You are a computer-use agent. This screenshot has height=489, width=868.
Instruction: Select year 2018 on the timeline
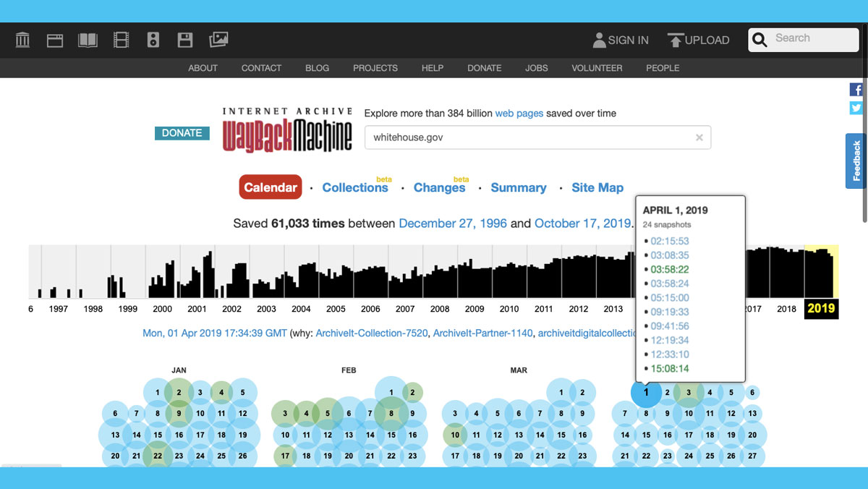787,309
